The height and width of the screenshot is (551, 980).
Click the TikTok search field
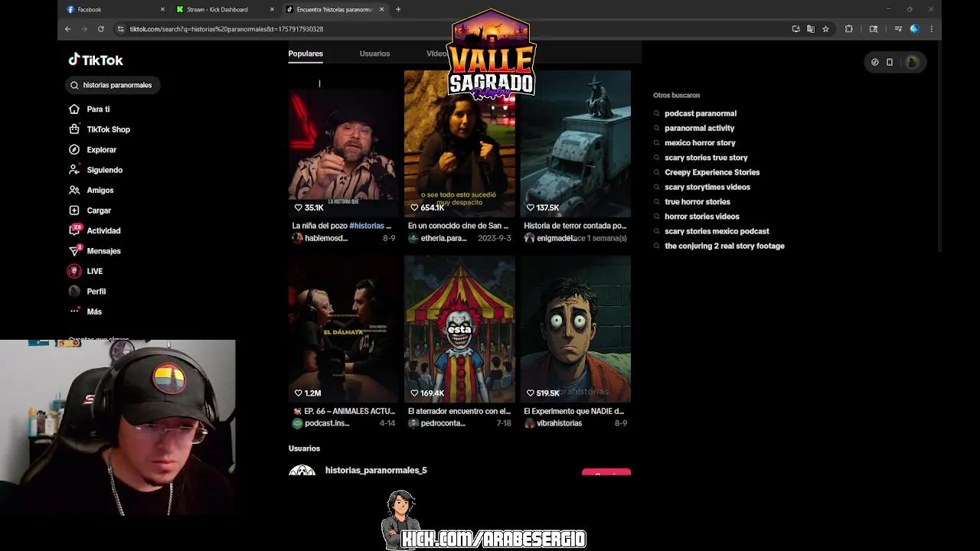tap(113, 85)
